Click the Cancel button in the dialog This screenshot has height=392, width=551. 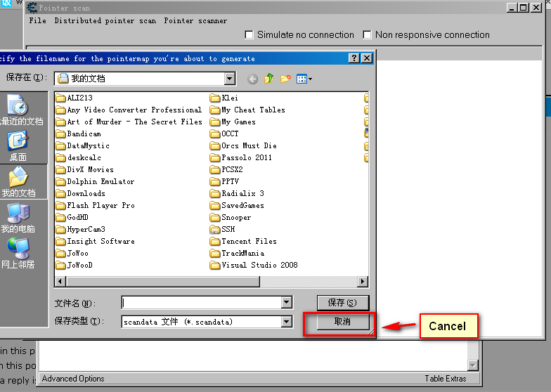tap(342, 322)
